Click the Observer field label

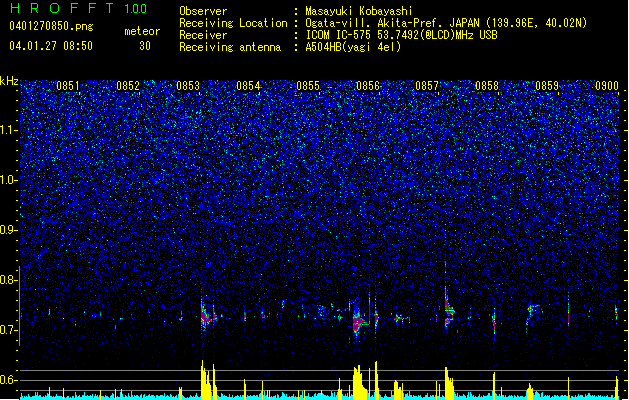point(203,11)
